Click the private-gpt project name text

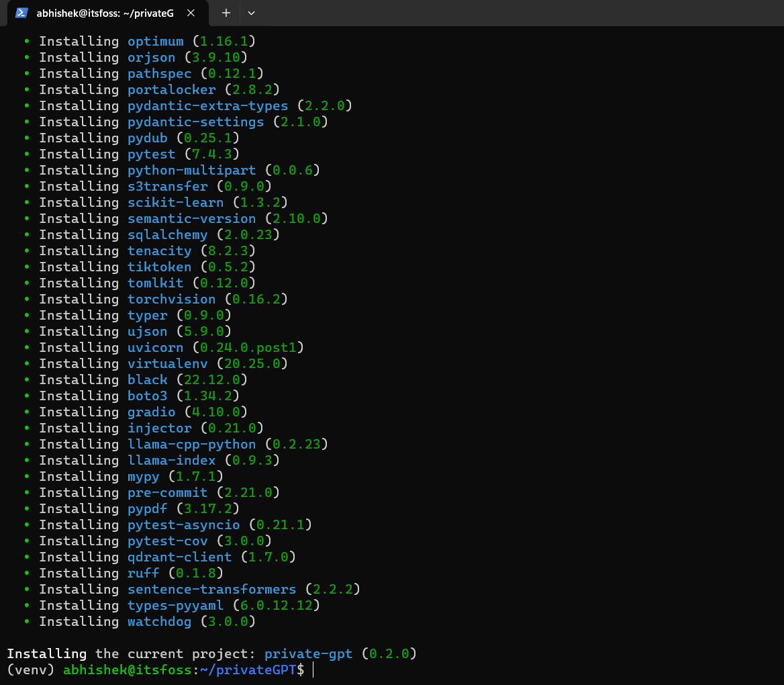pos(308,653)
